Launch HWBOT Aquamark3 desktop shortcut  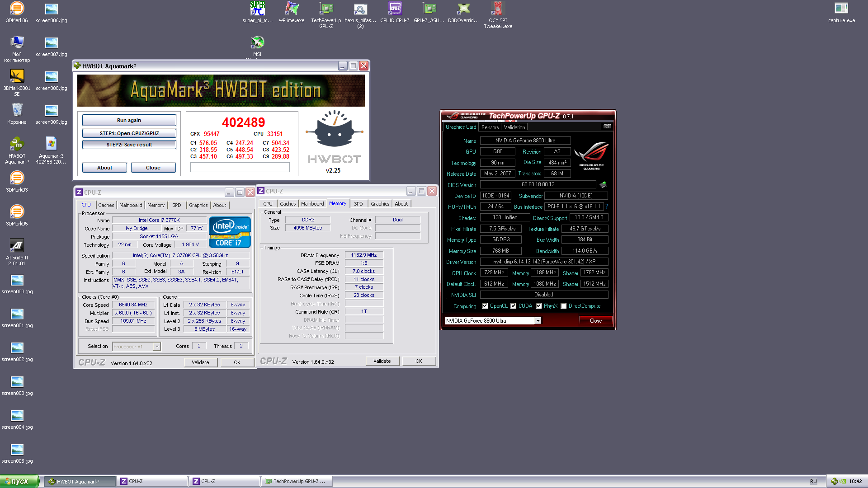coord(17,150)
